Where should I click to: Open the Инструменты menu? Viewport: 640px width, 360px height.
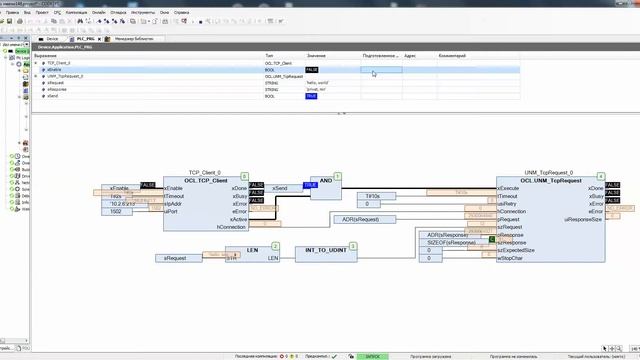click(x=143, y=13)
